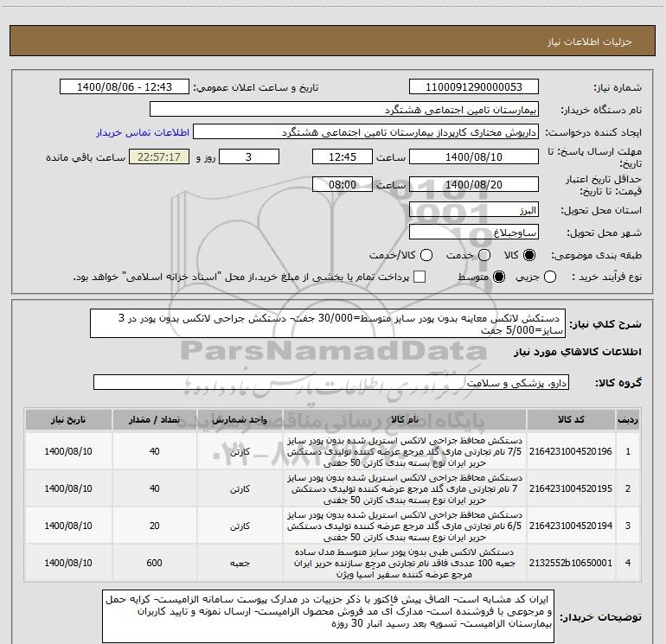
Task: Click the تاریخ نیاز column header
Action: coord(68,420)
